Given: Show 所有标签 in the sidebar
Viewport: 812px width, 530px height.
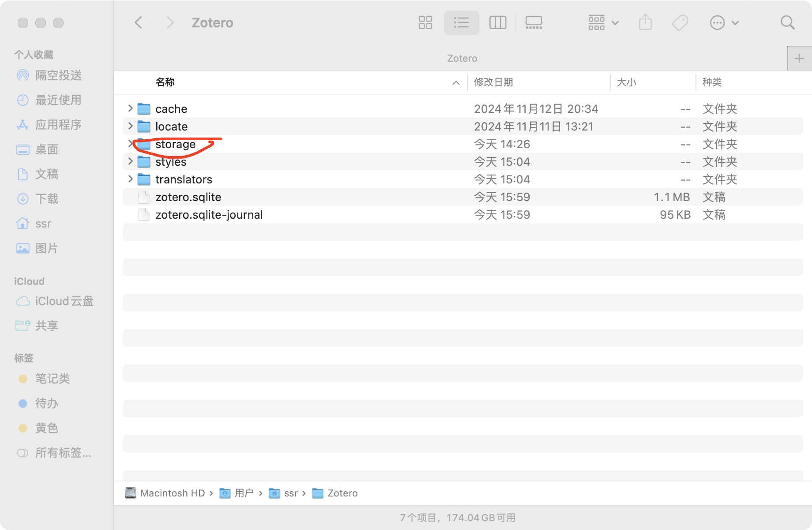Looking at the screenshot, I should (x=54, y=453).
